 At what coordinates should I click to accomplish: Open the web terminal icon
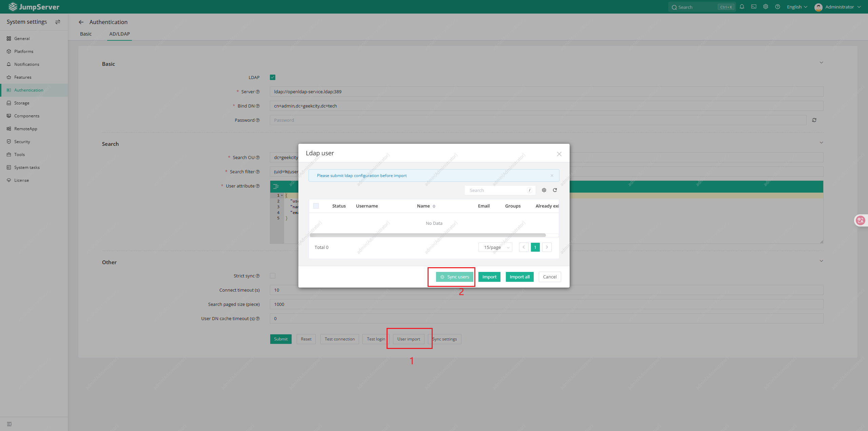[x=754, y=7]
